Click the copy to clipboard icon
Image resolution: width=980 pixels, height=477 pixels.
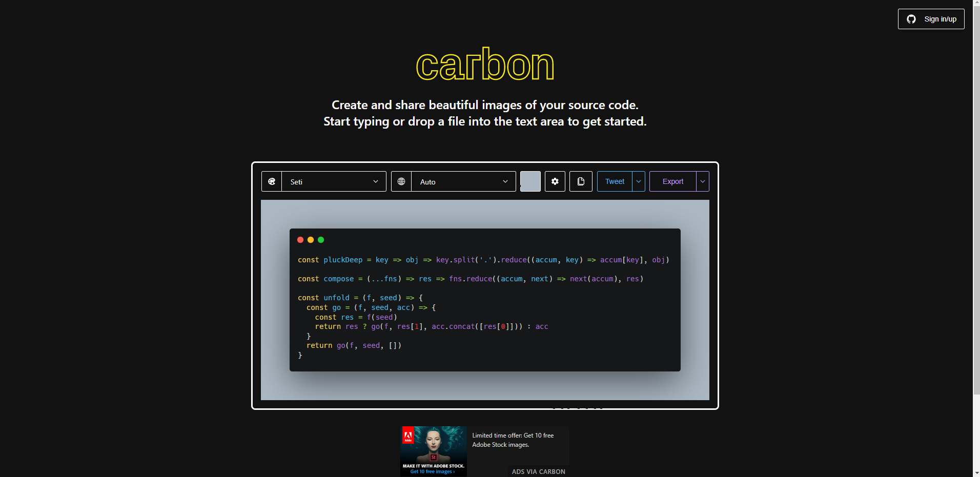click(x=581, y=181)
